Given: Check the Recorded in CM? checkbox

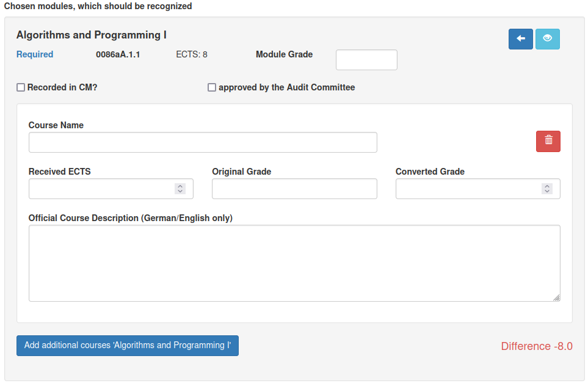Looking at the screenshot, I should point(21,87).
